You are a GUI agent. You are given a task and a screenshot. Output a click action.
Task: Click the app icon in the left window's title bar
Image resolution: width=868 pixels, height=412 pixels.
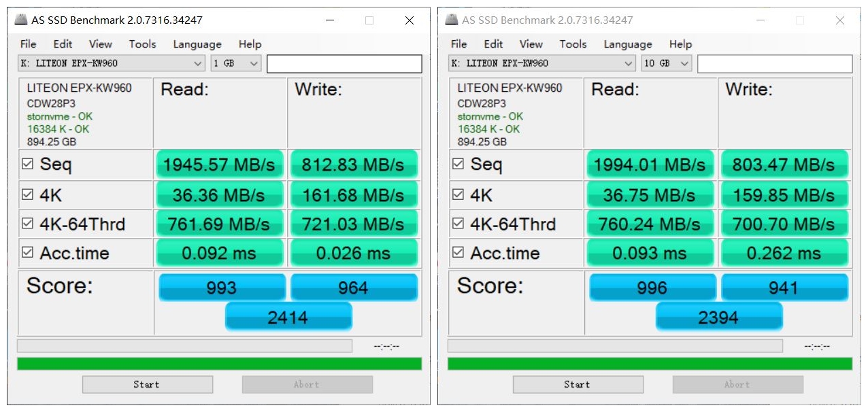[22, 20]
